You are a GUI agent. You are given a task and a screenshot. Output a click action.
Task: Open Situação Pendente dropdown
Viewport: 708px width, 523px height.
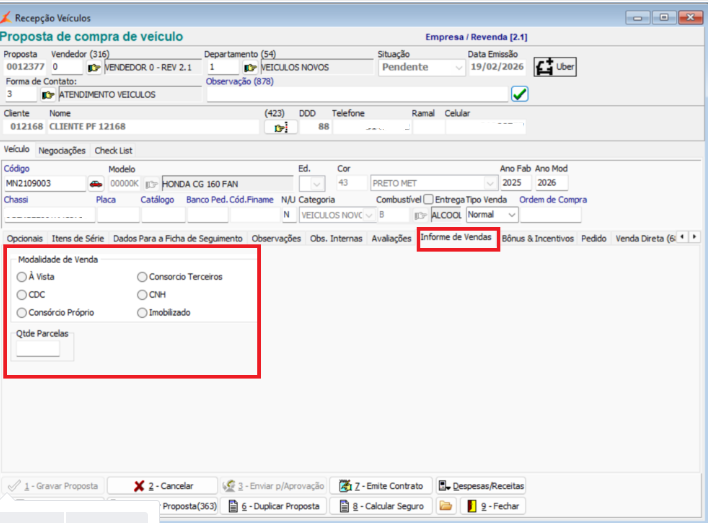coord(459,68)
